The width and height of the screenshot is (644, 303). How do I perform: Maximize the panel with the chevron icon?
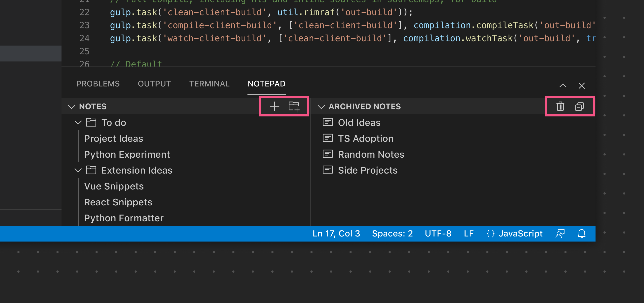coord(563,86)
